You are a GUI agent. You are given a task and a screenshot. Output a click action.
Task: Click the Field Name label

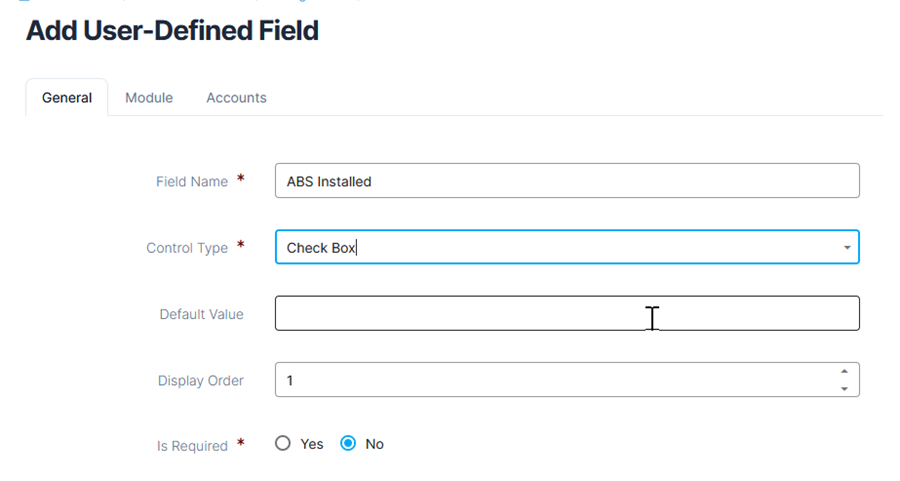pyautogui.click(x=192, y=182)
